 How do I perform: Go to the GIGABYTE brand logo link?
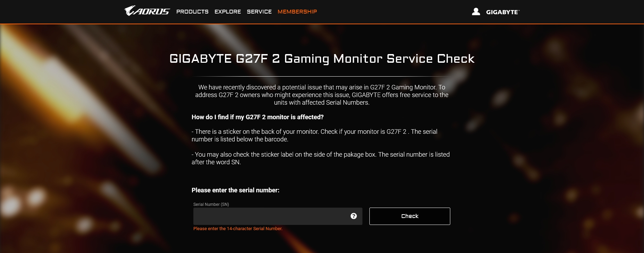click(503, 12)
